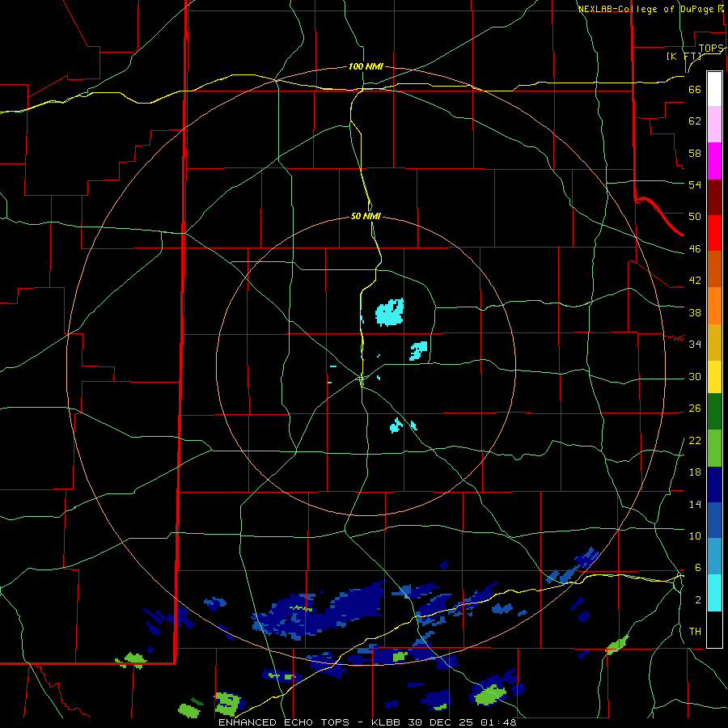This screenshot has height=728, width=728.
Task: Click the light green legend swatch
Action: (714, 448)
